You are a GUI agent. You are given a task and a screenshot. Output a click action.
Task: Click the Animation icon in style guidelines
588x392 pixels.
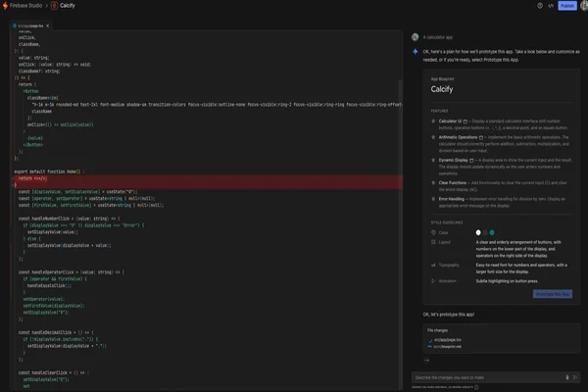coord(433,281)
